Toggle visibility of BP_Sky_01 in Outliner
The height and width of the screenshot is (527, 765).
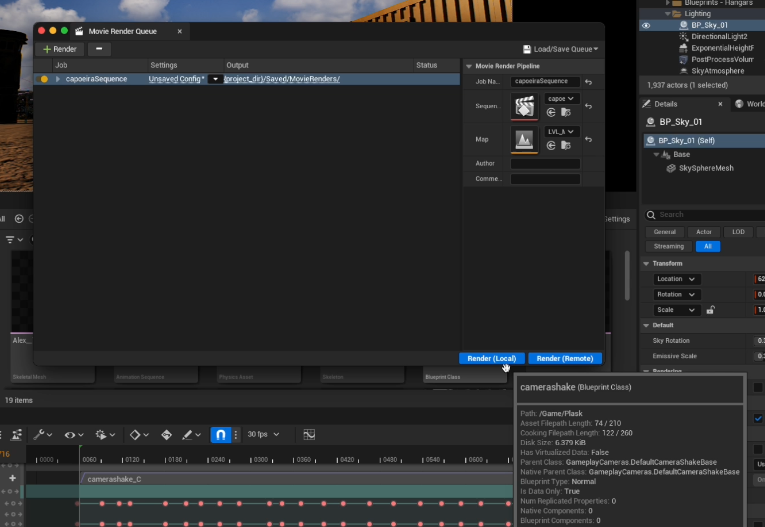pos(646,25)
